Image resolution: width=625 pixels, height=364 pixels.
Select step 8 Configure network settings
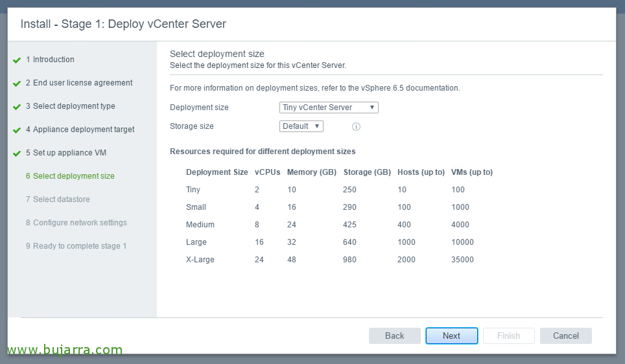click(x=77, y=223)
